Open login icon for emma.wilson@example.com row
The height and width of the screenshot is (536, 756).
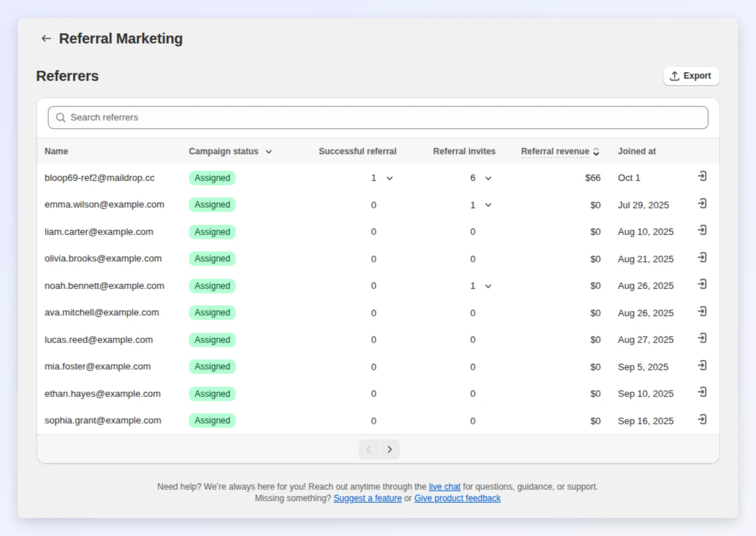(x=702, y=204)
